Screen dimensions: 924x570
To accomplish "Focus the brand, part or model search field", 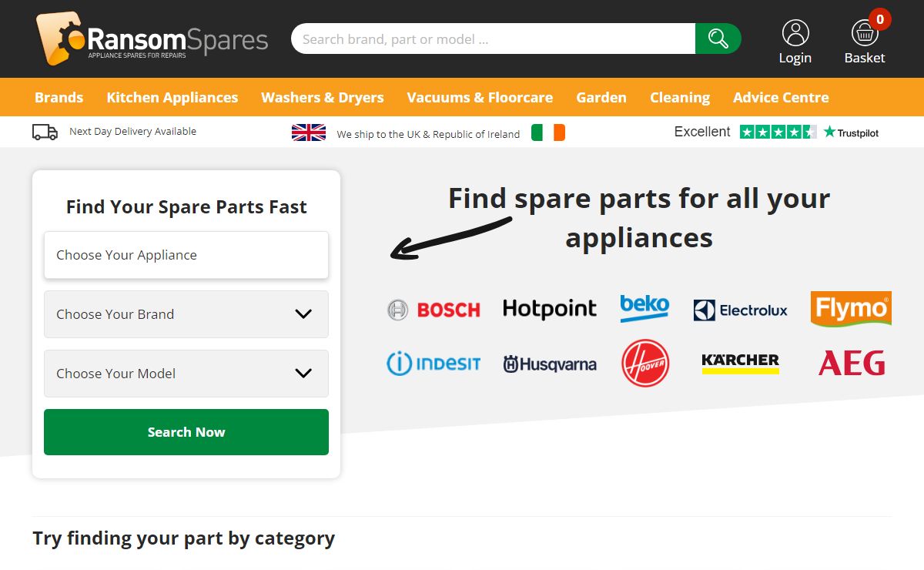I will (x=493, y=39).
